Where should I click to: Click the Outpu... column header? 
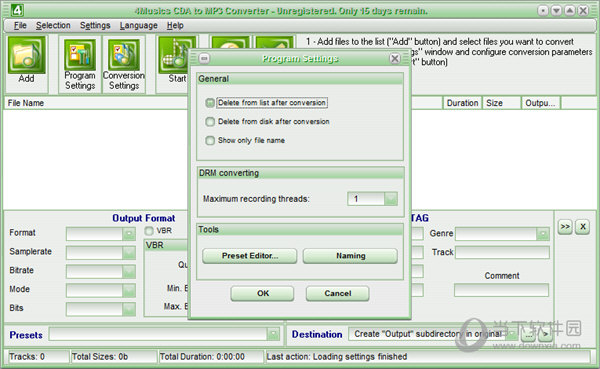click(x=540, y=103)
